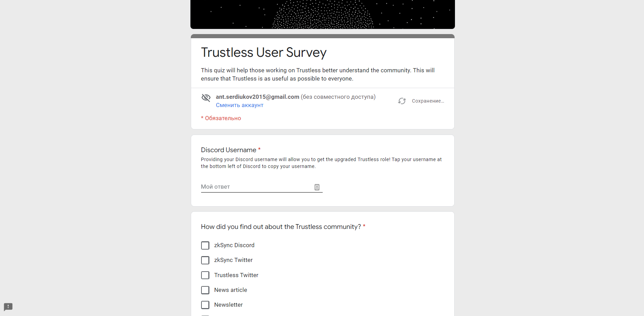Click the zkSync Discord option label
Viewport: 644px width, 316px height.
point(234,245)
